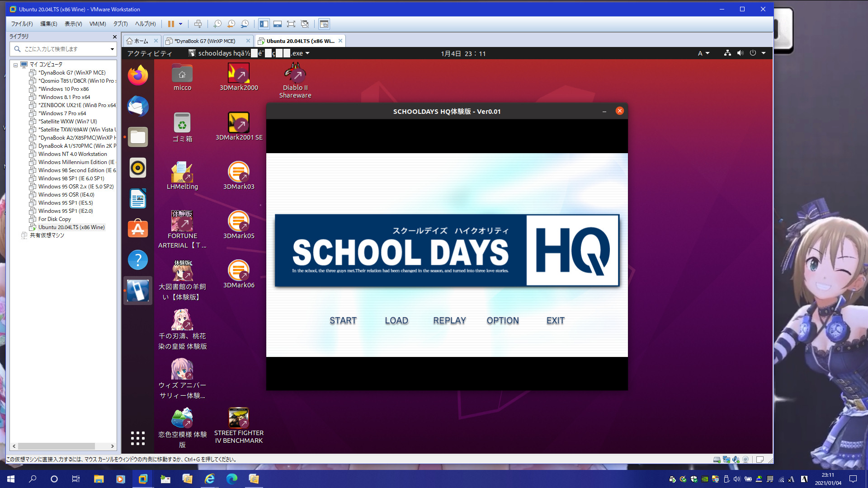
Task: Open Windows Start menu
Action: (x=11, y=479)
